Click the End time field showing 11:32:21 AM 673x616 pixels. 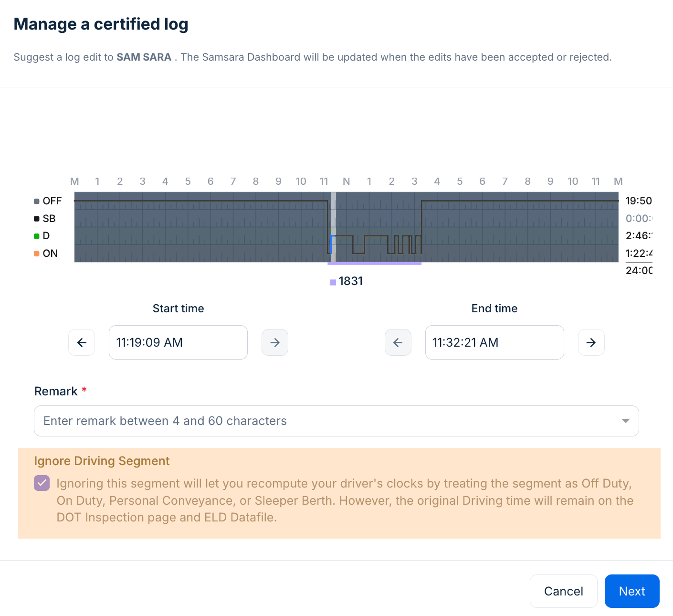point(494,342)
